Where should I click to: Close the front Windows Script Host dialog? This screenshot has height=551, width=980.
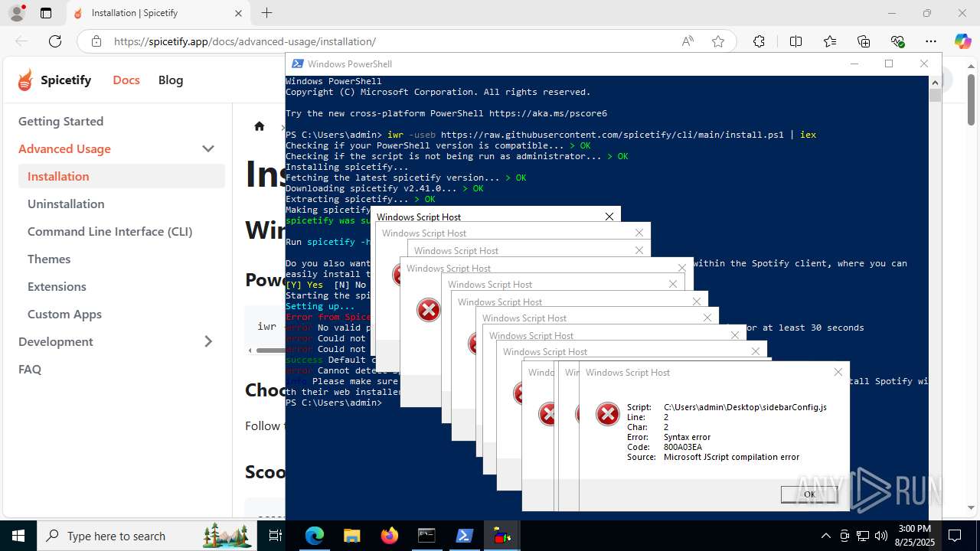click(838, 372)
